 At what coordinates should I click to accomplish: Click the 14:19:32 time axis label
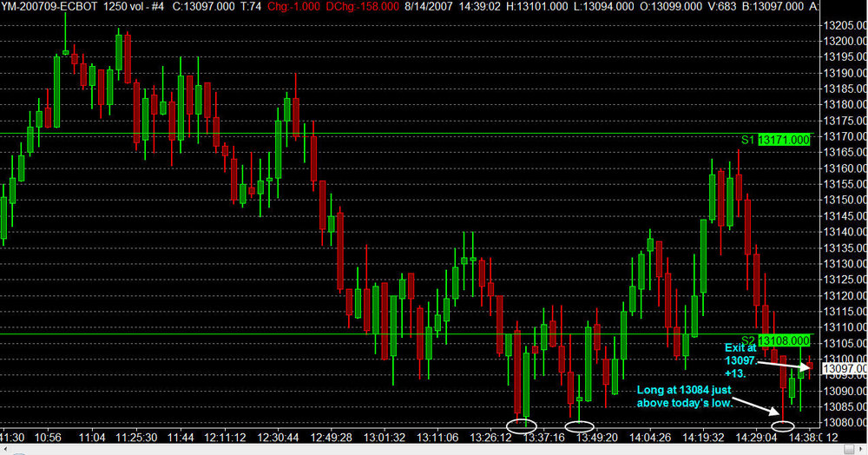(x=703, y=438)
